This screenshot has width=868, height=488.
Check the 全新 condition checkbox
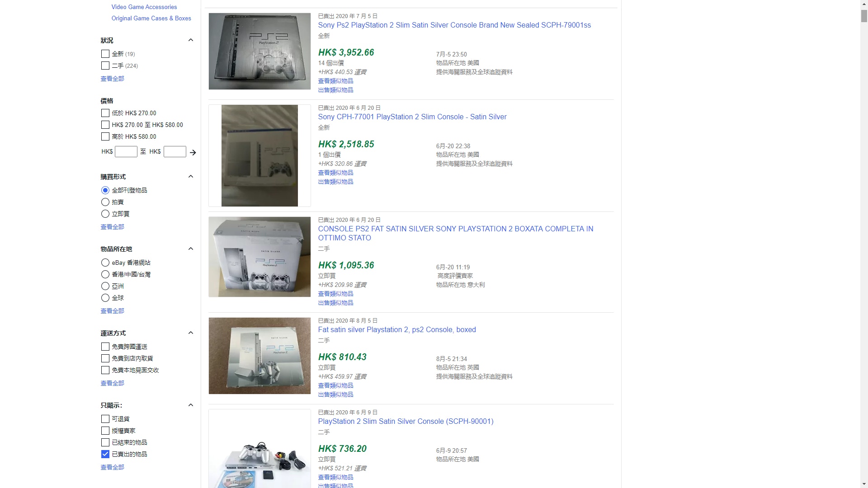pyautogui.click(x=105, y=54)
